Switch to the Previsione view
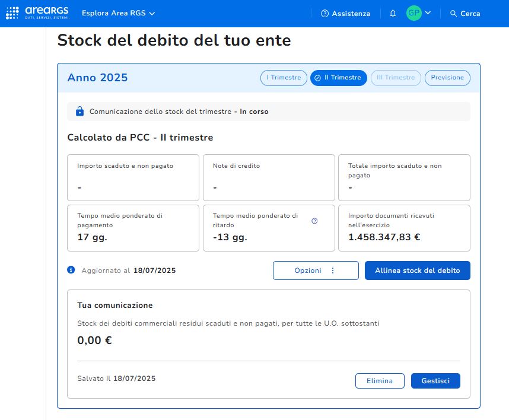Viewport: 509px width, 420px height. tap(447, 78)
